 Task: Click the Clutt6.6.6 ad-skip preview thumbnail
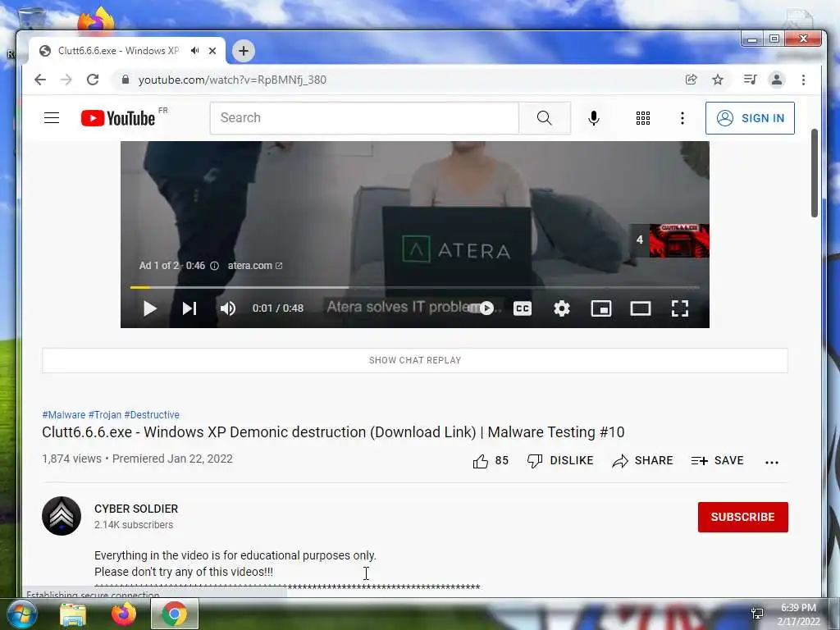click(x=679, y=240)
